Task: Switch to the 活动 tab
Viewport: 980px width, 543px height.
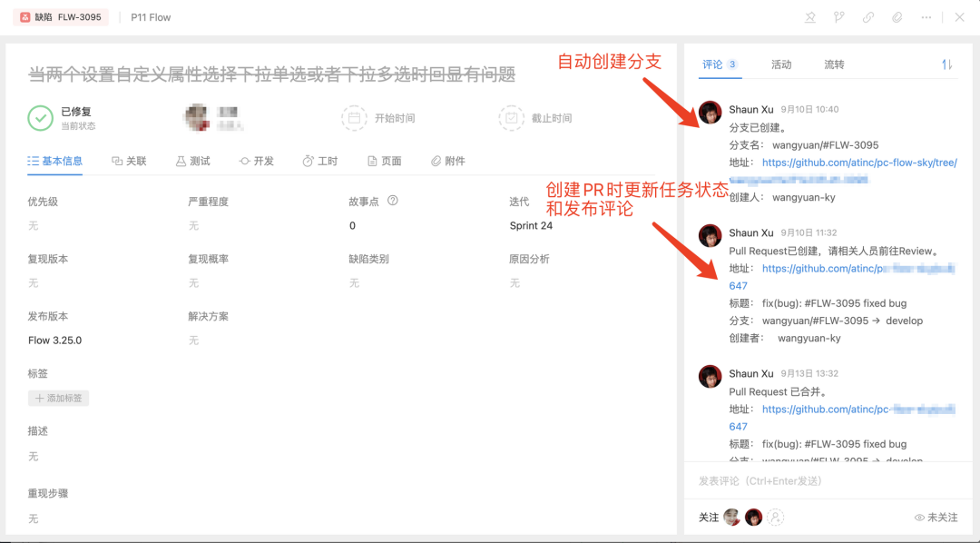Action: tap(780, 64)
